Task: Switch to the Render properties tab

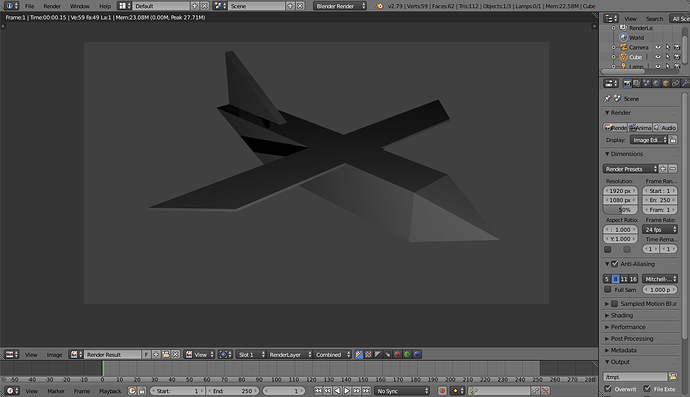Action: 627,83
